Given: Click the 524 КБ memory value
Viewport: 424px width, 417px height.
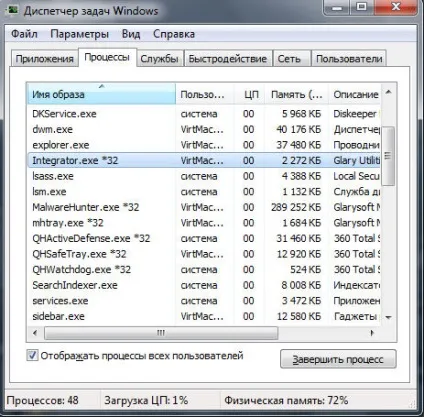Looking at the screenshot, I should coord(305,269).
